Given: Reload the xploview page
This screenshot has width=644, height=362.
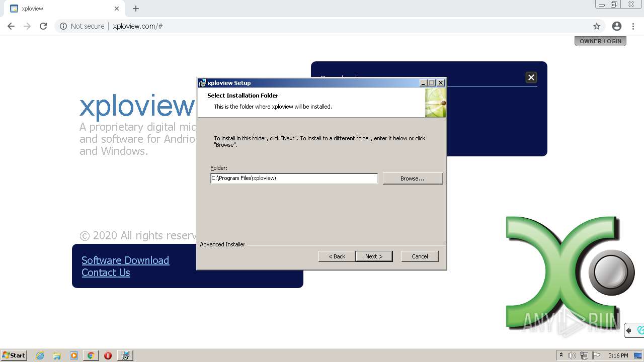Looking at the screenshot, I should 43,26.
